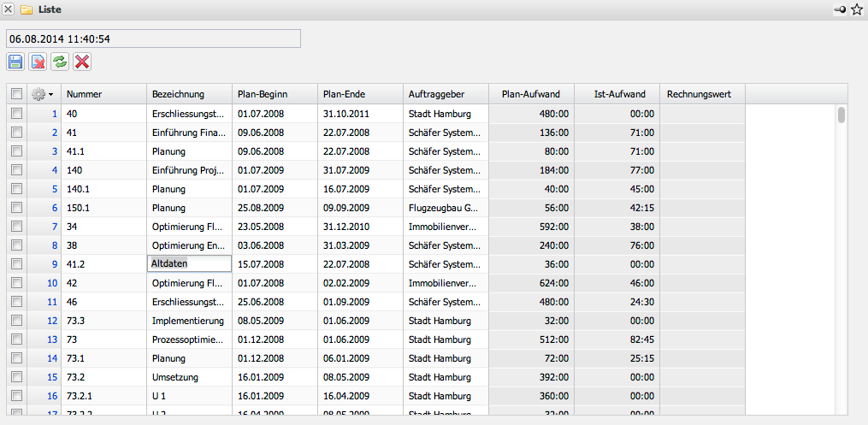Mark as favorite with the star icon
The image size is (868, 425).
857,9
